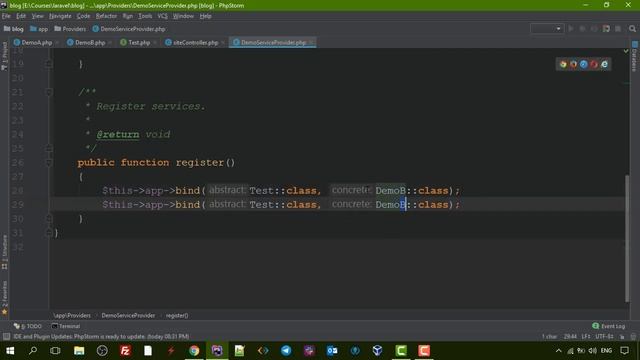The width and height of the screenshot is (640, 360).
Task: Open the File menu
Action: (6, 16)
